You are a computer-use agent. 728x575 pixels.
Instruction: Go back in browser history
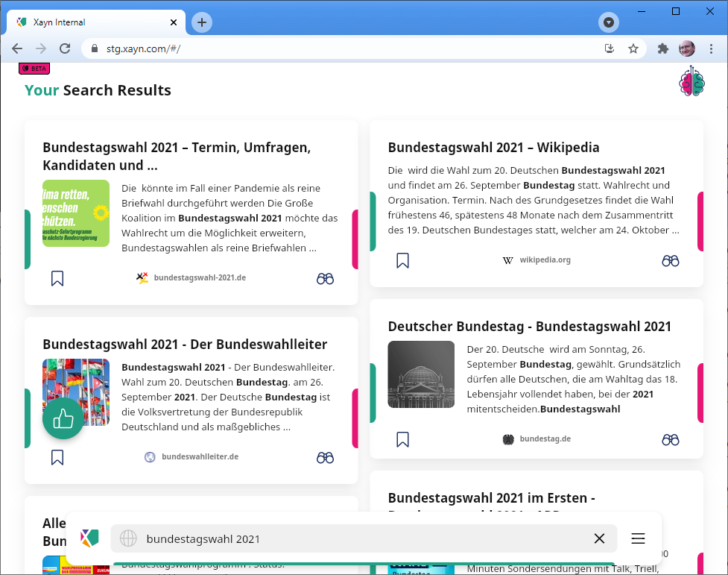(x=17, y=48)
